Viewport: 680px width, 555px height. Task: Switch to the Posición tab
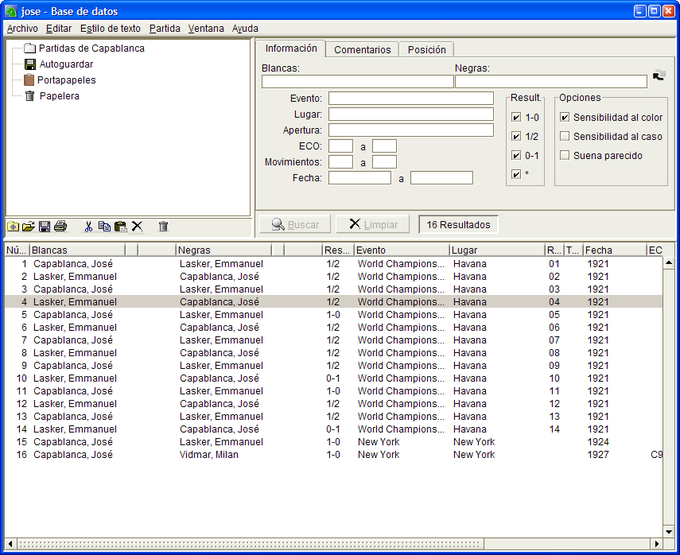click(x=426, y=49)
